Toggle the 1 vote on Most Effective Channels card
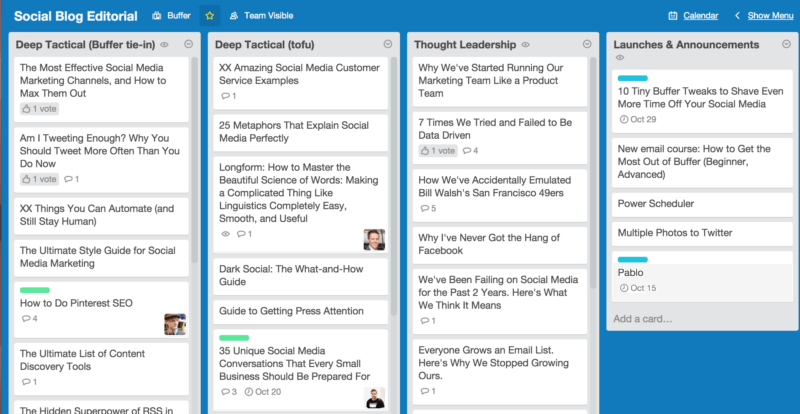800x414 pixels. tap(39, 109)
